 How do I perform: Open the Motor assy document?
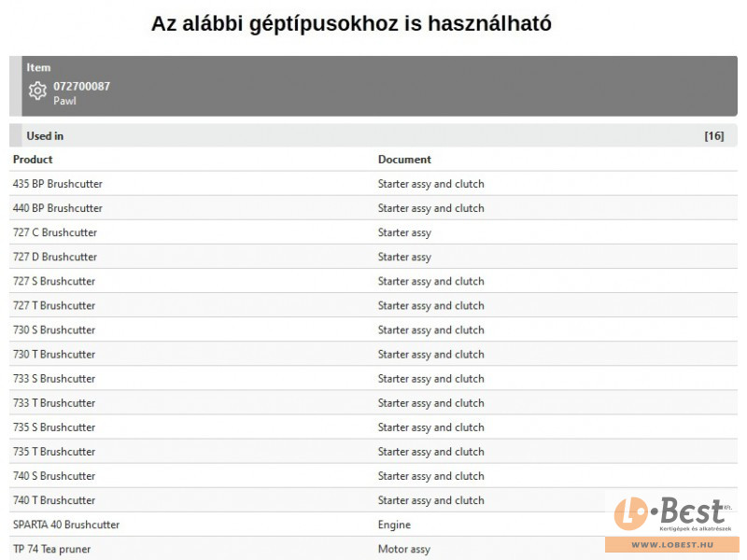click(x=404, y=549)
